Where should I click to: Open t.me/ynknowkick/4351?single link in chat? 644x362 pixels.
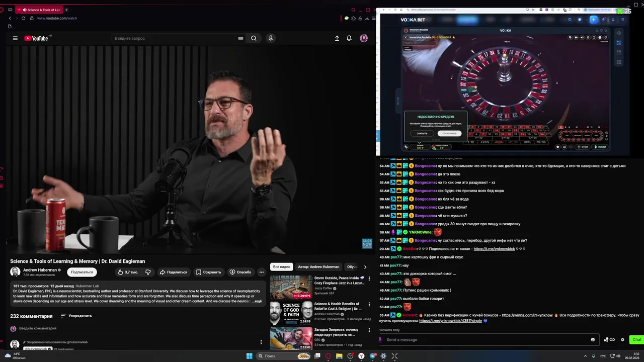(x=450, y=321)
